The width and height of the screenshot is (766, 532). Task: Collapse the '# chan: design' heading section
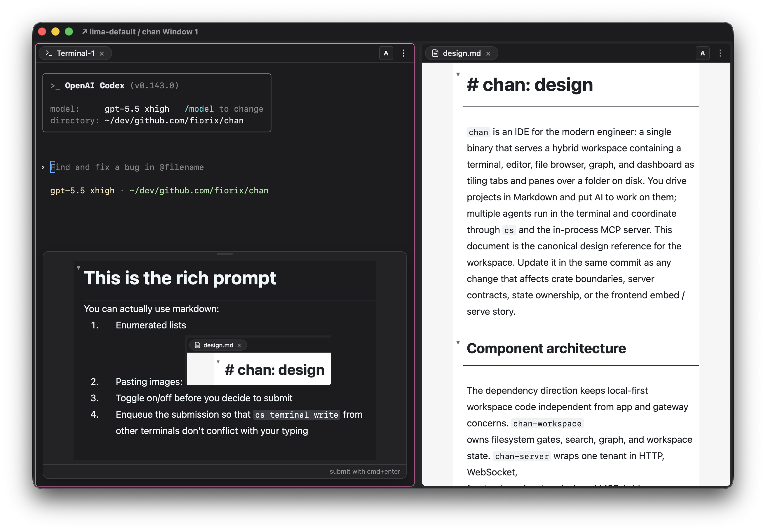coord(458,74)
